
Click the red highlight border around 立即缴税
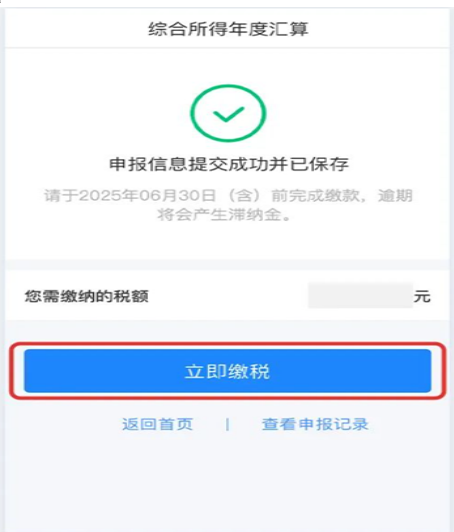[228, 344]
